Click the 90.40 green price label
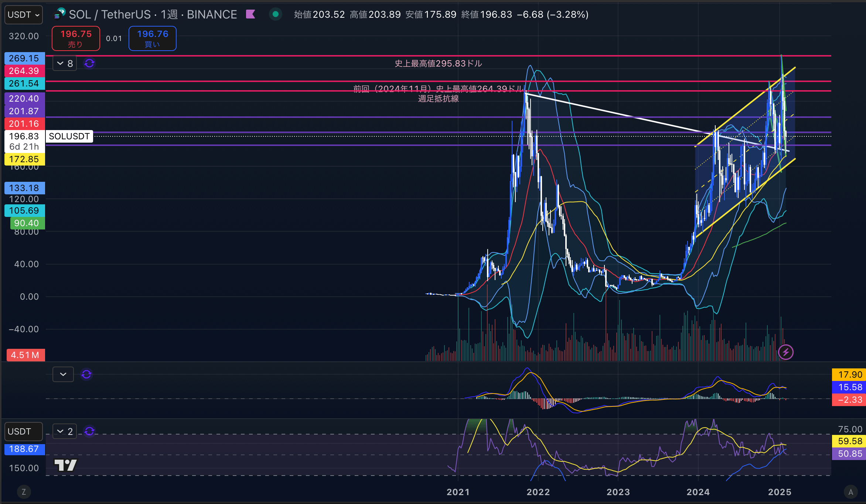Image resolution: width=866 pixels, height=504 pixels. tap(27, 223)
